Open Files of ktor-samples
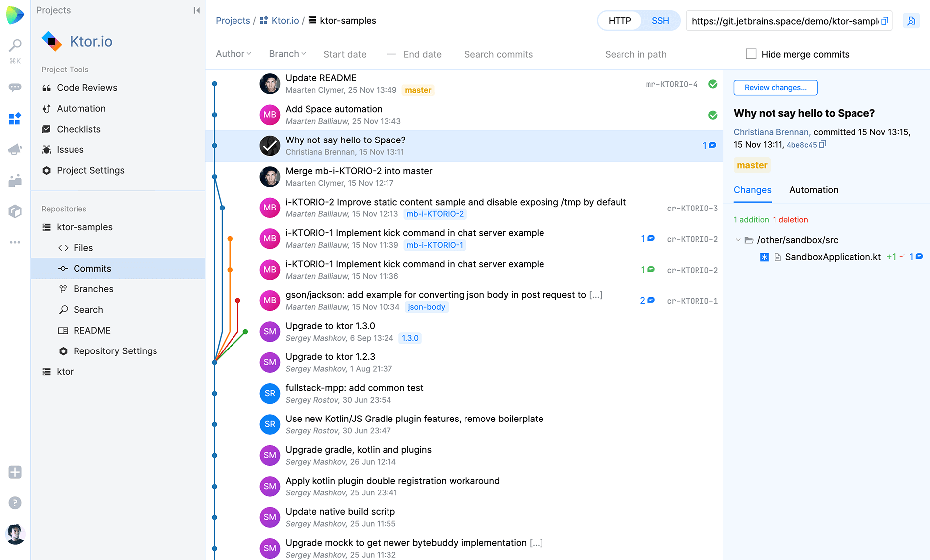The image size is (930, 560). coord(83,248)
